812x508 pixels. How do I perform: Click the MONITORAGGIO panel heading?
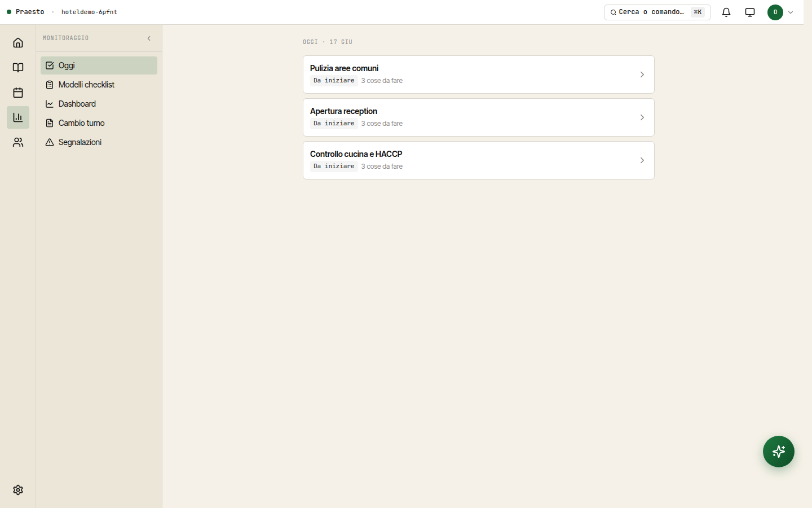66,38
